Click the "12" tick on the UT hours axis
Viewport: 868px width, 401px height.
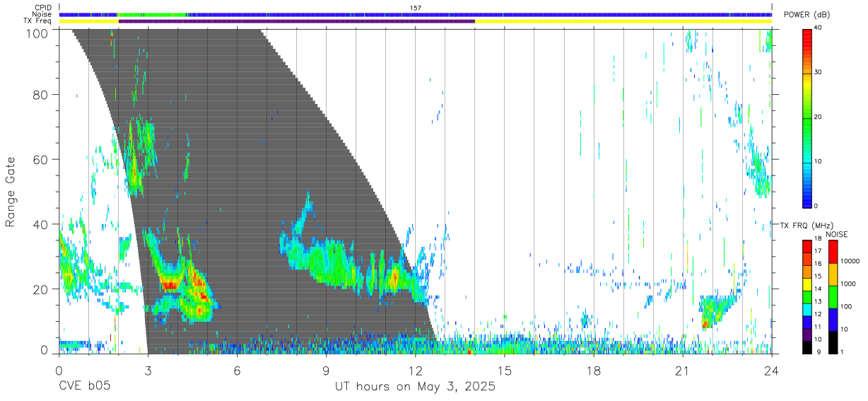click(416, 370)
